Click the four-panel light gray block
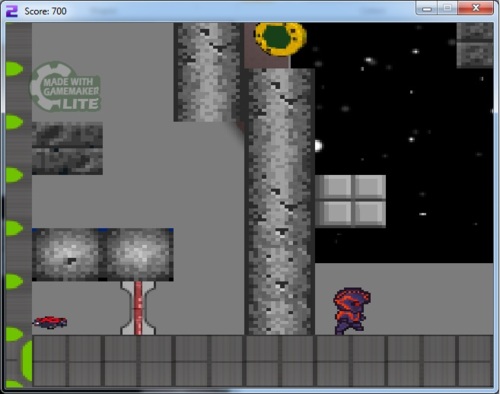 [350, 201]
